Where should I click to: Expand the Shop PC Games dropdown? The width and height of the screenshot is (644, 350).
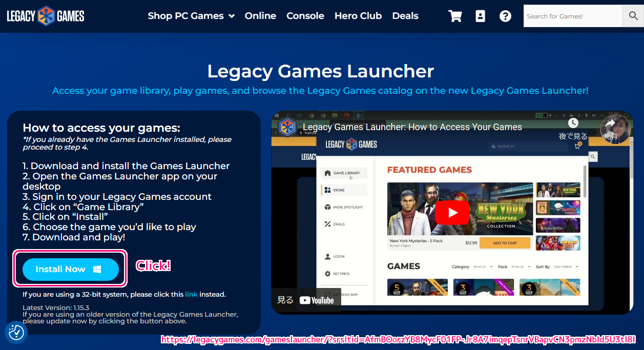pyautogui.click(x=191, y=16)
